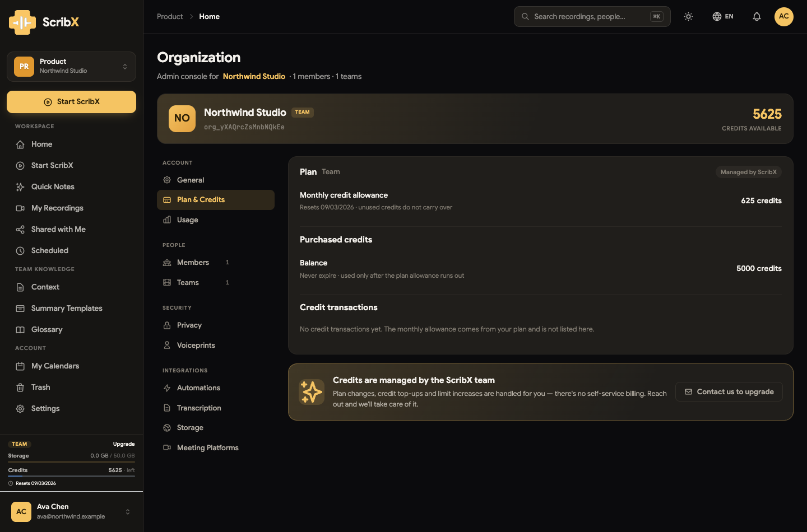
Task: Click the Automations lightning icon
Action: click(x=167, y=388)
